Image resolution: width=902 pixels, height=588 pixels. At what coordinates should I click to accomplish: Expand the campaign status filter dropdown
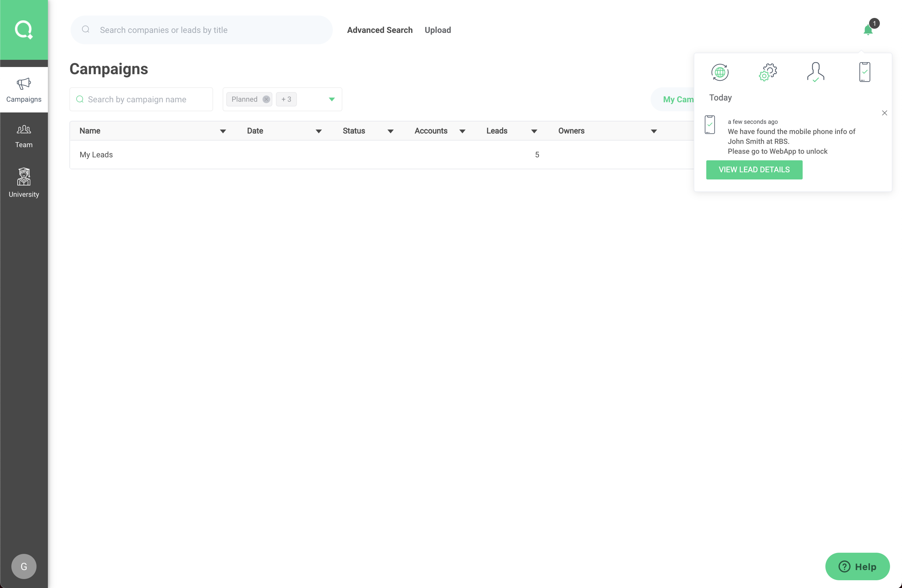[332, 99]
